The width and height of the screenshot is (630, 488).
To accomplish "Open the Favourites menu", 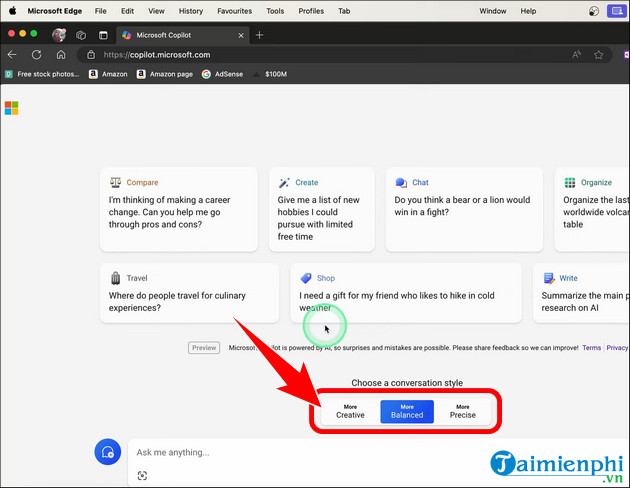I will [235, 11].
